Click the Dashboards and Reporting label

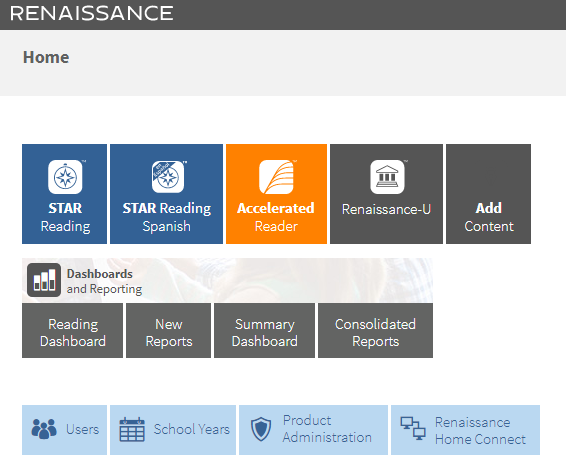[104, 281]
